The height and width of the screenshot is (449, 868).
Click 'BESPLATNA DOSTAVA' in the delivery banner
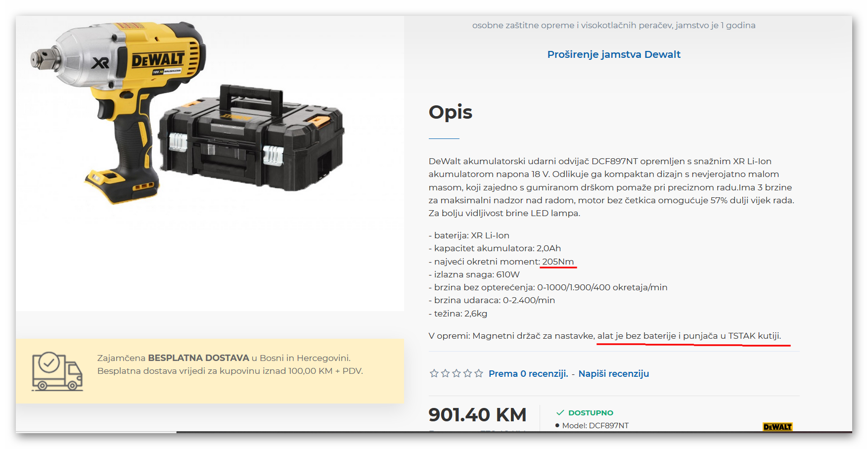tap(198, 358)
